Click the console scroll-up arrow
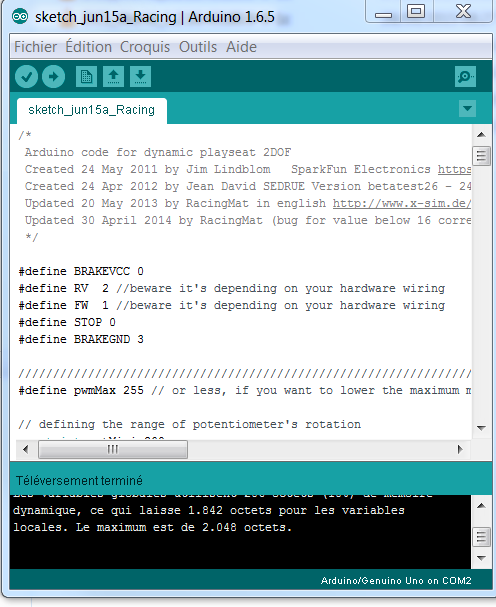Image resolution: width=496 pixels, height=607 pixels. pyautogui.click(x=481, y=506)
